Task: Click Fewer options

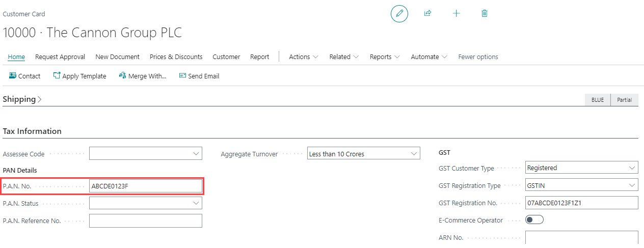Action: click(478, 57)
